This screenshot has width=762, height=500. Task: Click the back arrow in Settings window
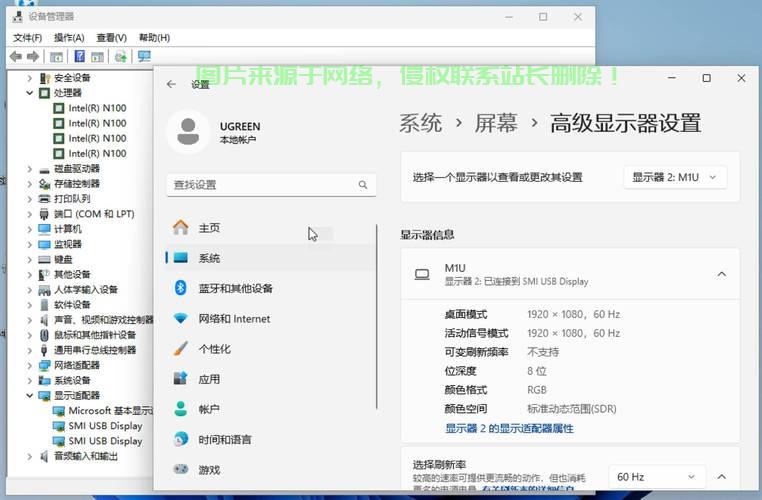click(x=171, y=84)
